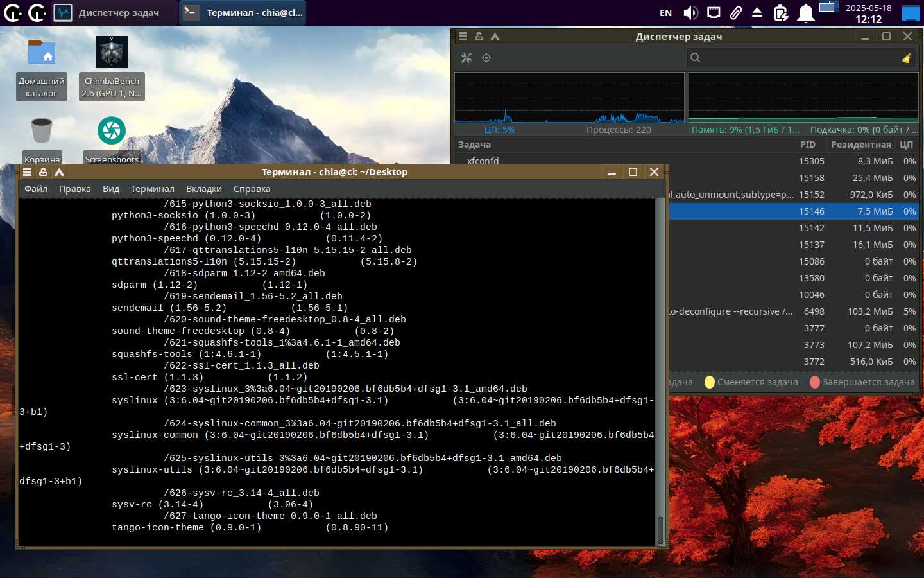Open the Терминал menu in the menu bar

[x=153, y=189]
